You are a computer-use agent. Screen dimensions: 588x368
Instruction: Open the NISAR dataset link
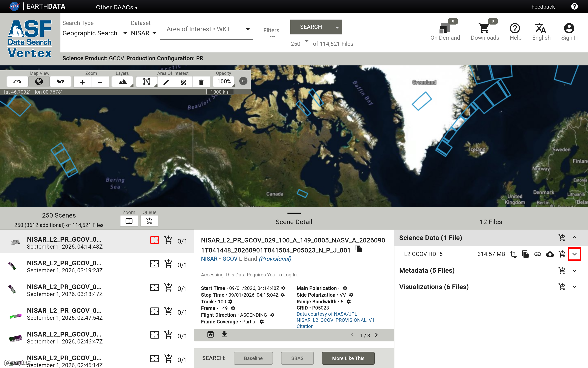(209, 258)
